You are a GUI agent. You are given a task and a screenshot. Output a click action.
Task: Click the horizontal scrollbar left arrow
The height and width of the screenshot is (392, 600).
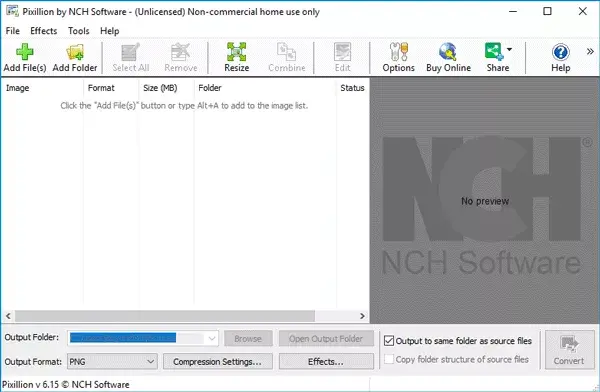[x=8, y=316]
